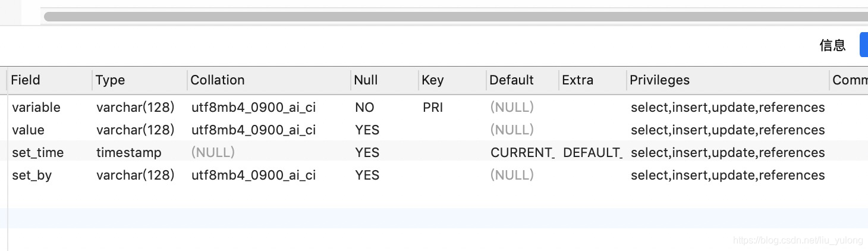Click the blue button beside 信息
The image size is (868, 251).
click(x=864, y=45)
